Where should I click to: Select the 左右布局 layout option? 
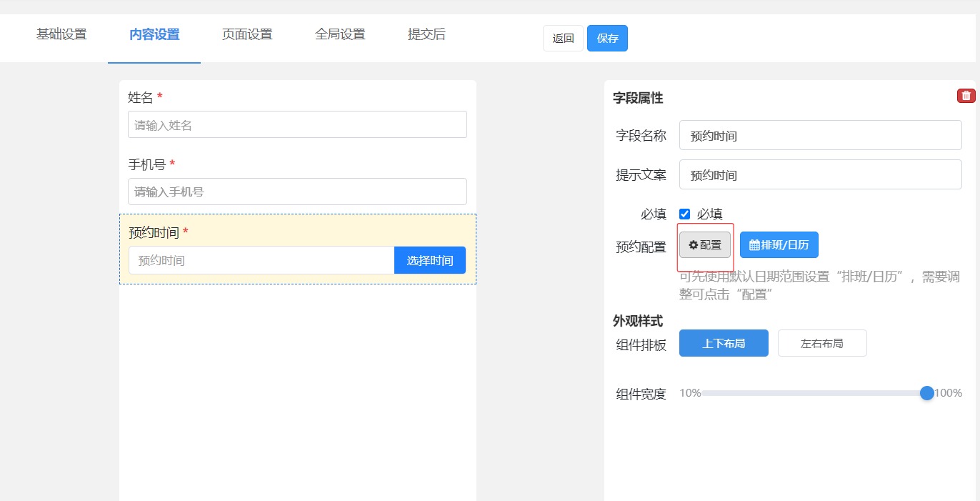pyautogui.click(x=821, y=343)
